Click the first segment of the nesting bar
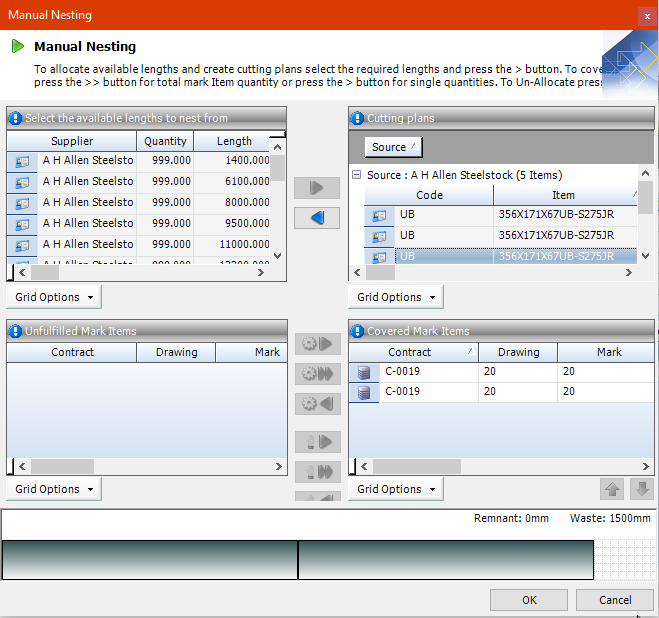This screenshot has height=618, width=659. [x=150, y=559]
